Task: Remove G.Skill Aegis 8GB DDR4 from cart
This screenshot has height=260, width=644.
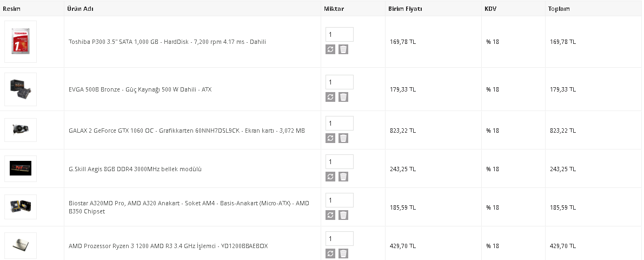Action: (343, 177)
